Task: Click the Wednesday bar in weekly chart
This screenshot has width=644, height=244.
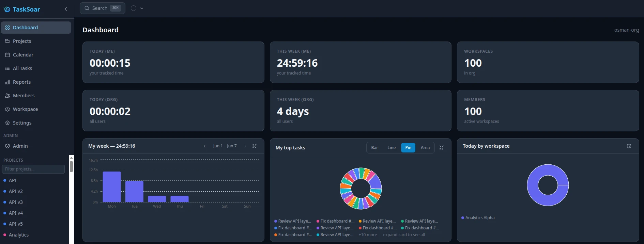Action: (157, 199)
